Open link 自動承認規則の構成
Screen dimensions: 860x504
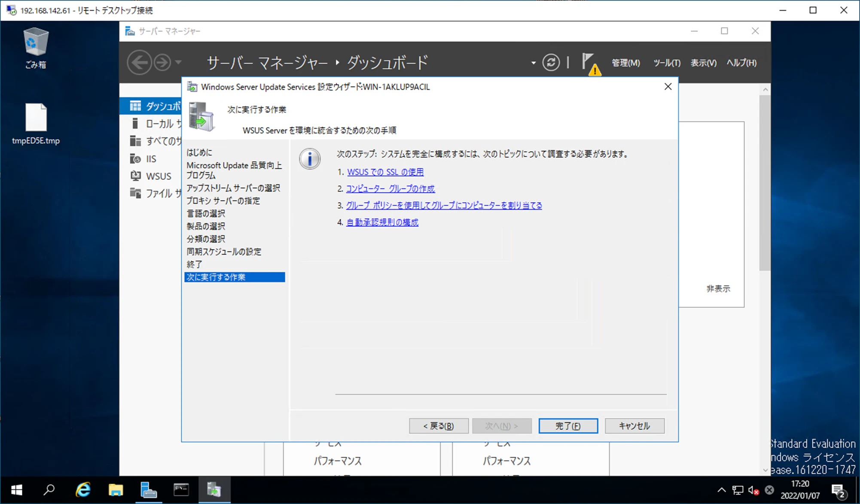pyautogui.click(x=382, y=222)
